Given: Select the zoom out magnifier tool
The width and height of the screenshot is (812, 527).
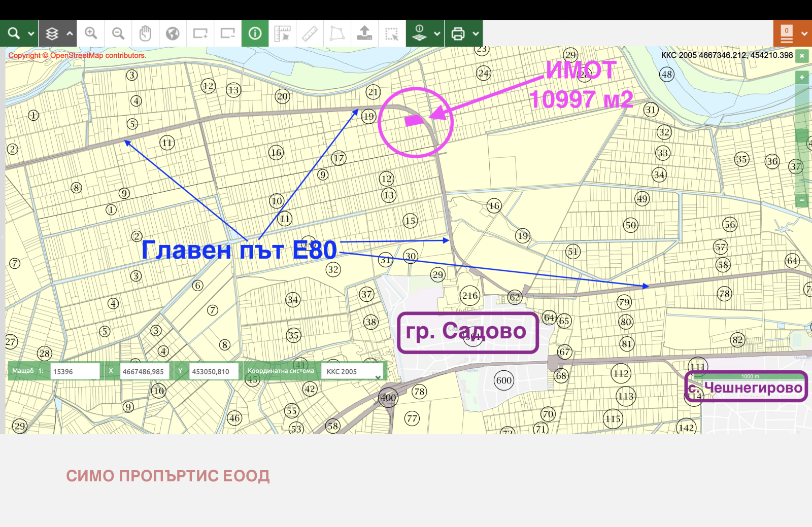Looking at the screenshot, I should click(118, 33).
